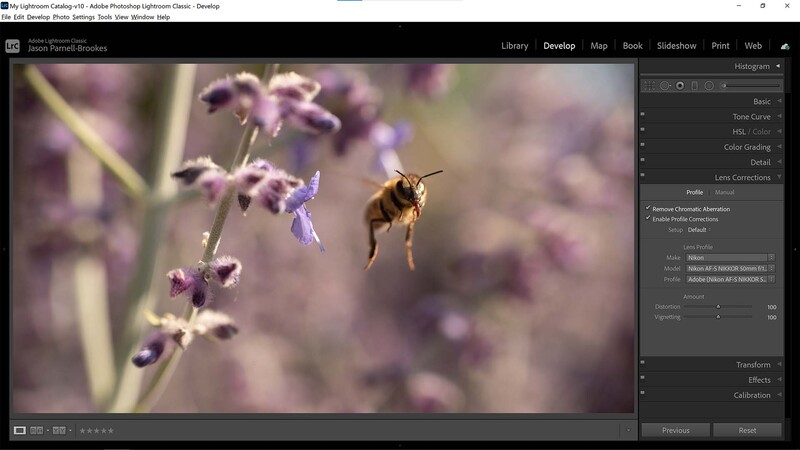Set a five-star rating
The width and height of the screenshot is (800, 450).
coord(111,431)
